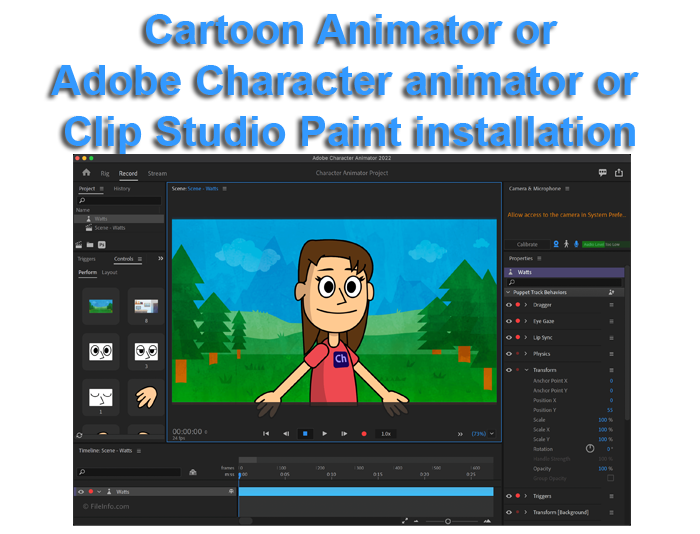
Task: Toggle body tracker input icon
Action: pyautogui.click(x=567, y=244)
